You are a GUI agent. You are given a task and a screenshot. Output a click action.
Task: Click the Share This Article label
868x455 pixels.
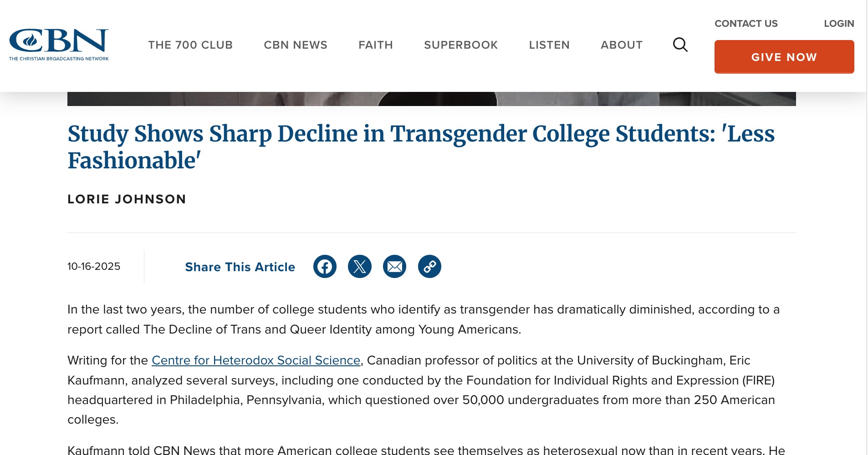point(240,267)
